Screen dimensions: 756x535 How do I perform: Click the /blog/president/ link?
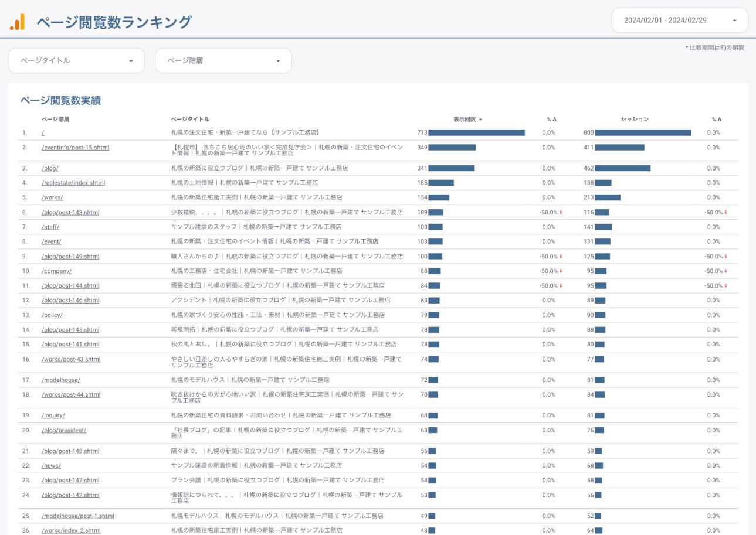pos(64,430)
